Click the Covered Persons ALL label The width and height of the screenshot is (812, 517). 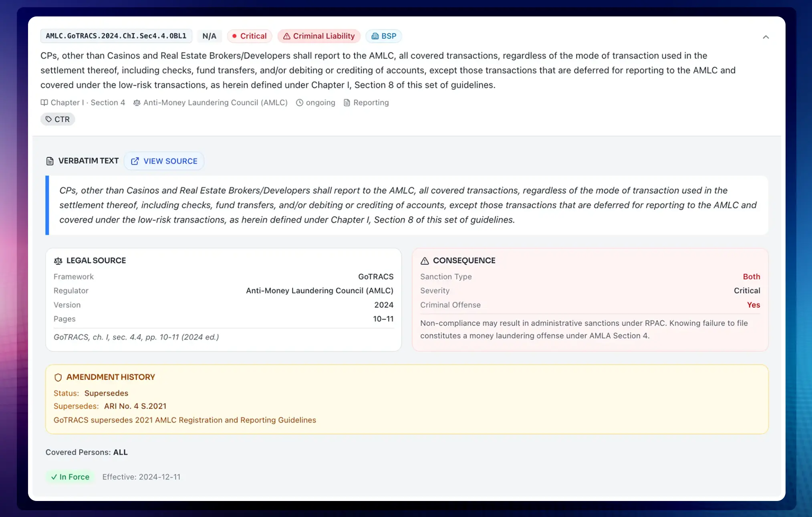(87, 452)
